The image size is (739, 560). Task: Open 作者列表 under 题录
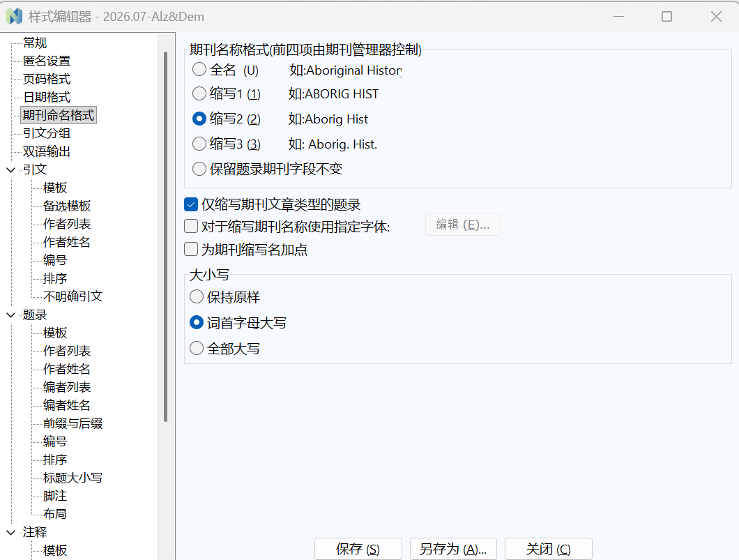point(67,351)
